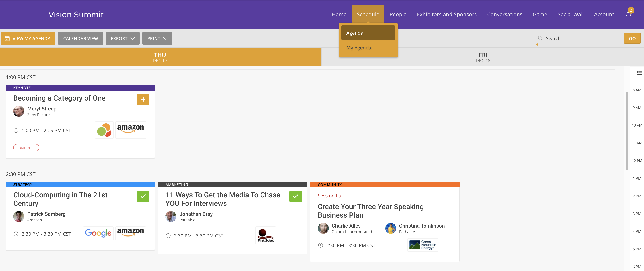
Task: Expand the Export dropdown
Action: click(122, 38)
